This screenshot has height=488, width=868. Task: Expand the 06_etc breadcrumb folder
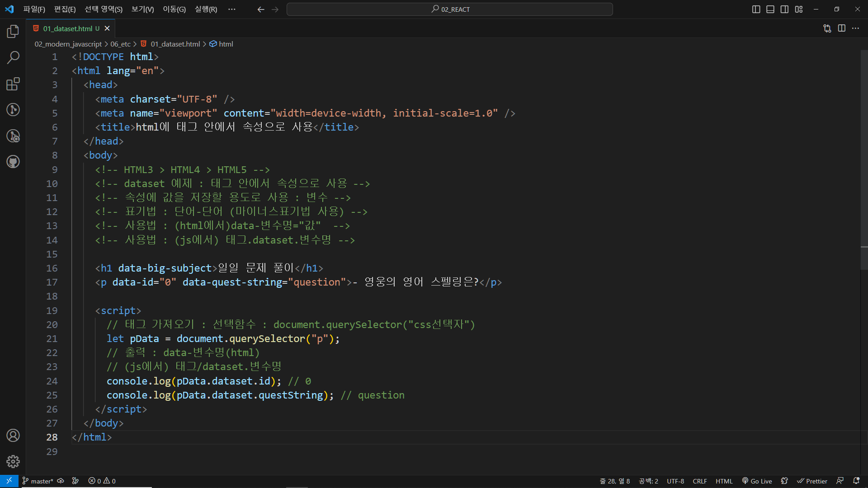120,44
